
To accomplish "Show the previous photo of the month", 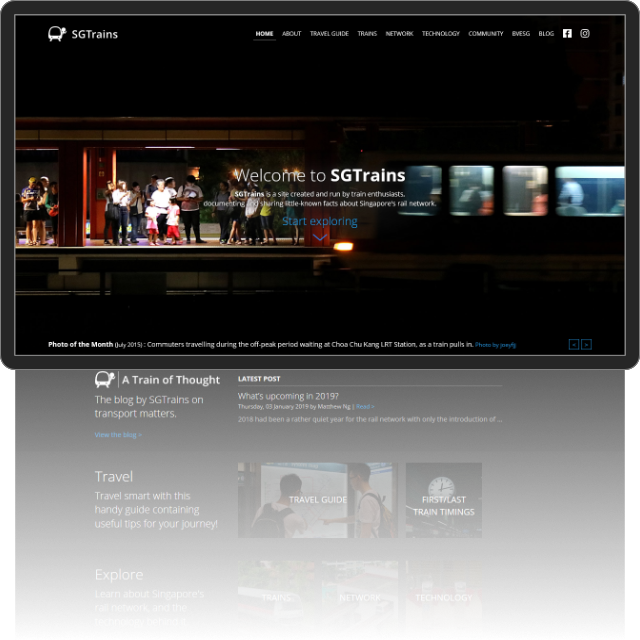I will click(574, 344).
